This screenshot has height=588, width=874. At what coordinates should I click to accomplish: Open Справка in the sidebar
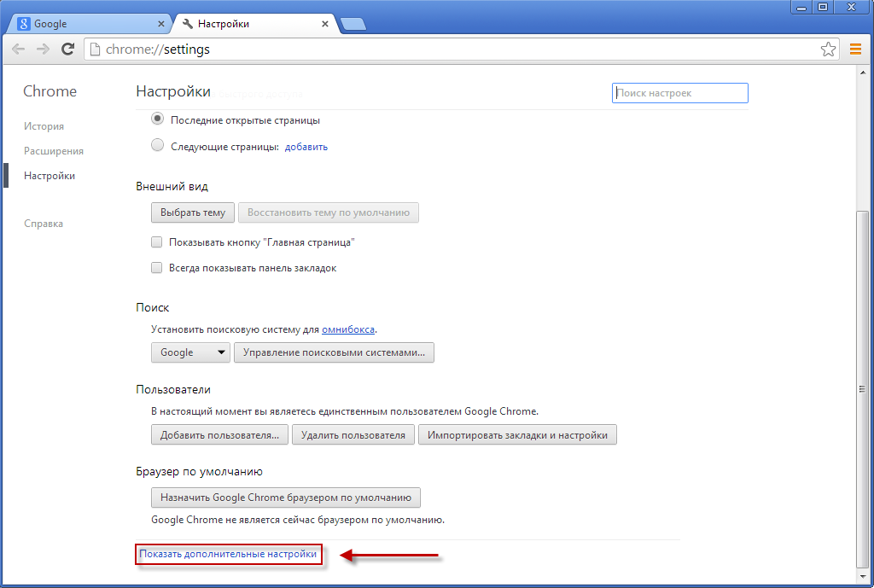[43, 224]
